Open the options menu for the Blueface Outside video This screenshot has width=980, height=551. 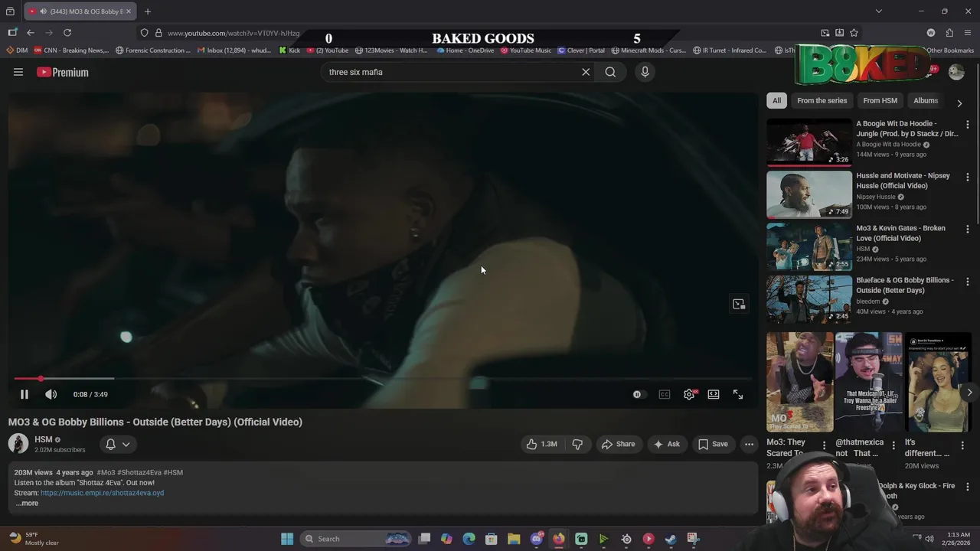(x=967, y=282)
